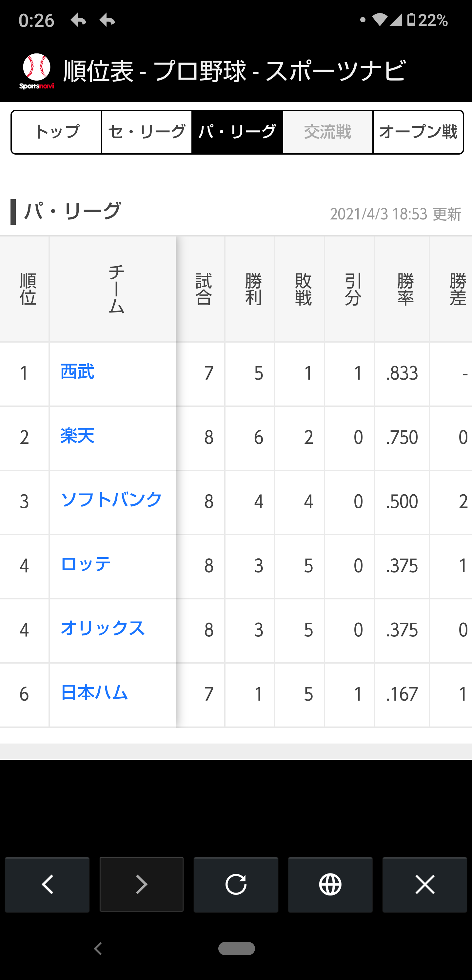Image resolution: width=472 pixels, height=980 pixels.
Task: Open in browser via globe icon
Action: (330, 884)
